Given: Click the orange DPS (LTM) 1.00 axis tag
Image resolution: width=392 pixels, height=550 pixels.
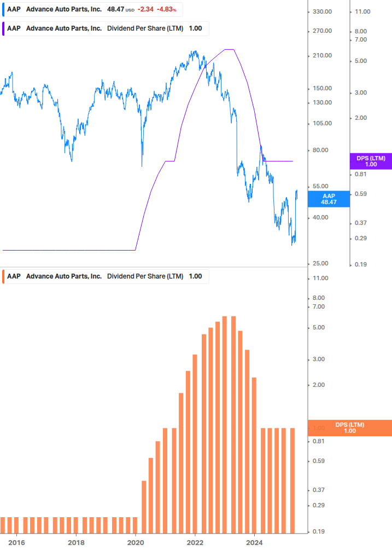Looking at the screenshot, I should pos(349,428).
